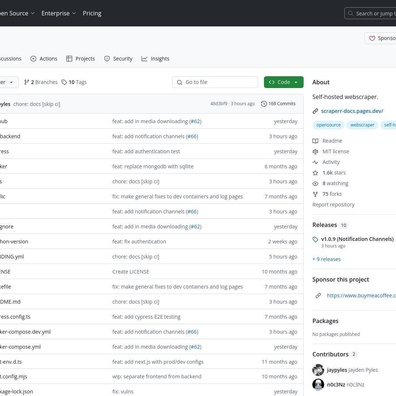This screenshot has height=396, width=396.
Task: Open commit 'feat: add cypress E2E testing'
Action: [146, 317]
